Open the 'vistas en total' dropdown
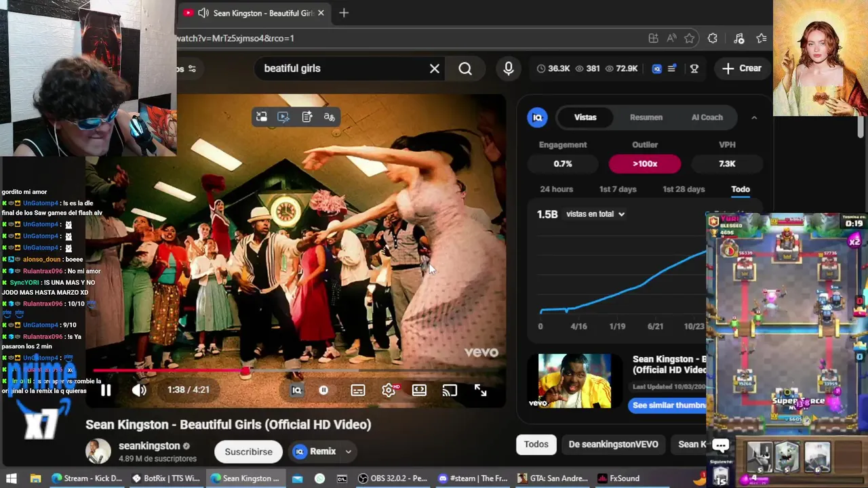This screenshot has width=868, height=488. click(x=595, y=214)
